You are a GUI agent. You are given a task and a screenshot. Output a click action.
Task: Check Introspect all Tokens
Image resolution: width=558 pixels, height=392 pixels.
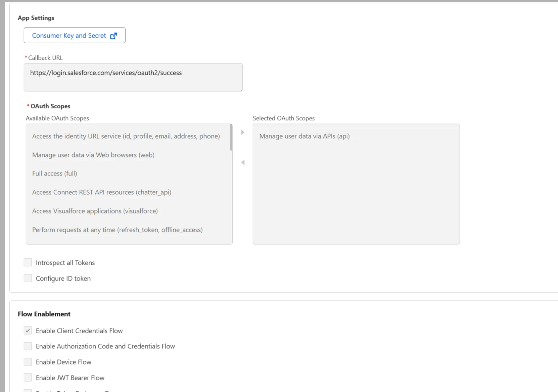(x=28, y=262)
